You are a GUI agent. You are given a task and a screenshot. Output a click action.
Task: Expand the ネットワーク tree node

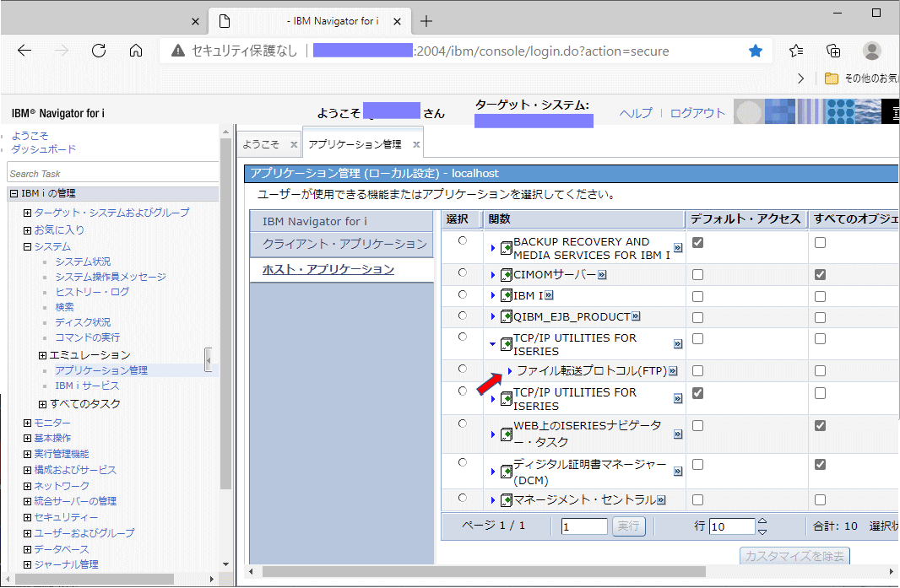tap(28, 486)
